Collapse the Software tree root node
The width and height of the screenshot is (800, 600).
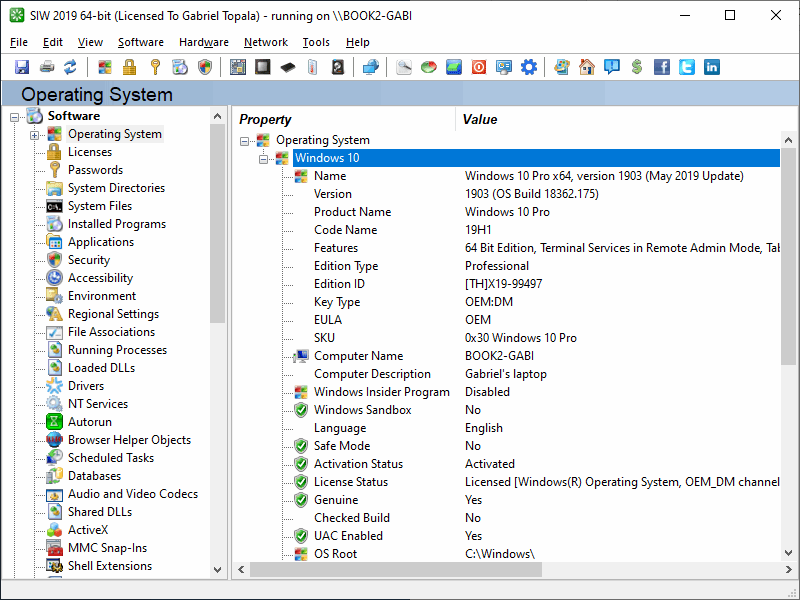[x=14, y=117]
